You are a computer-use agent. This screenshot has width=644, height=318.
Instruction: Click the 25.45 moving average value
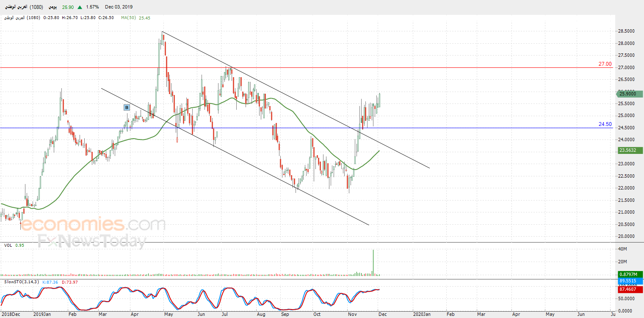(144, 18)
